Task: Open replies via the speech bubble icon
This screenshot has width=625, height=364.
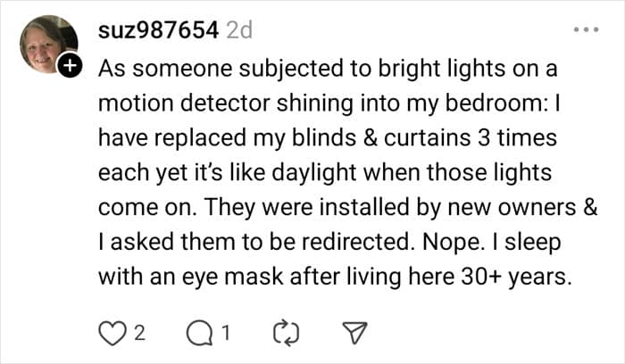Action: pos(197,334)
